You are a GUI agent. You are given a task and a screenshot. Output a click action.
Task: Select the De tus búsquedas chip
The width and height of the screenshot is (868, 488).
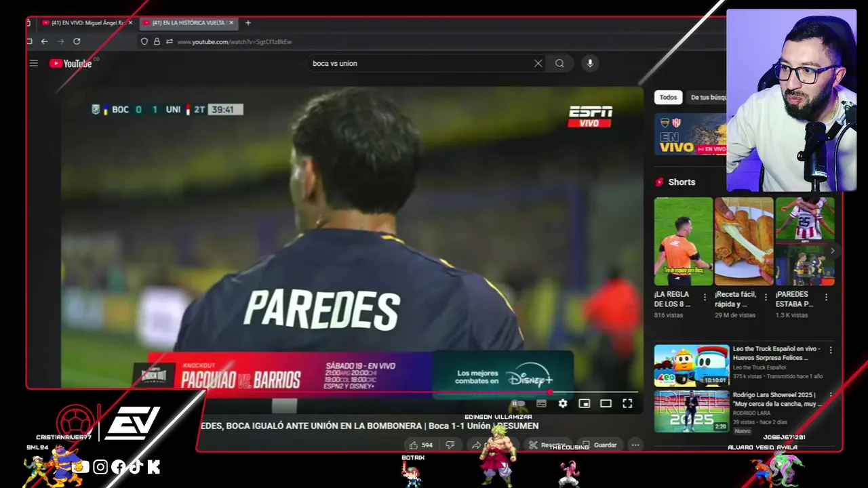tap(707, 97)
